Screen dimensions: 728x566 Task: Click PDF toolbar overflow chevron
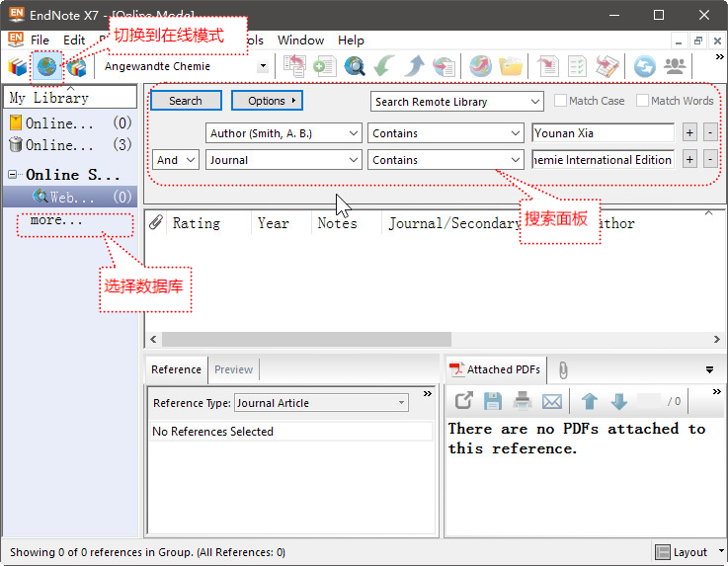tap(716, 392)
